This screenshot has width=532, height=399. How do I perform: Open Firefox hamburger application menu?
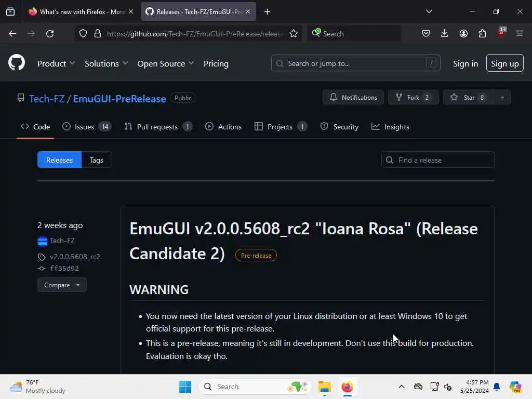point(520,34)
